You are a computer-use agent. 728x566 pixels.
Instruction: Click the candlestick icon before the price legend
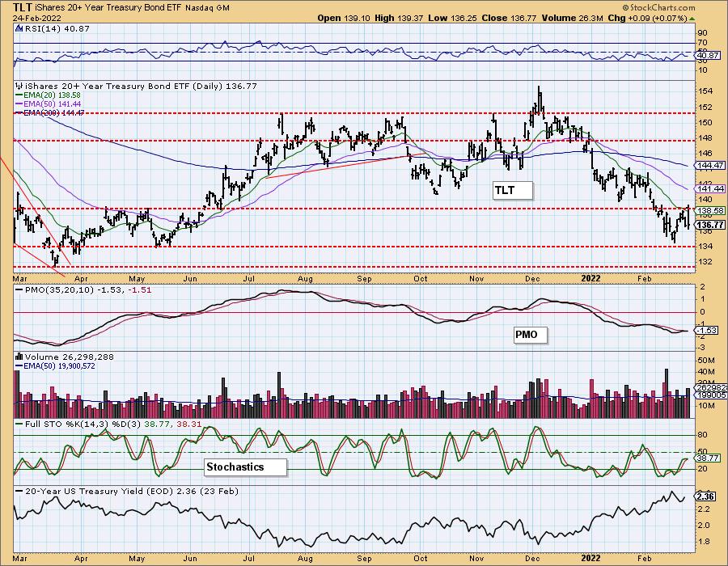19,87
